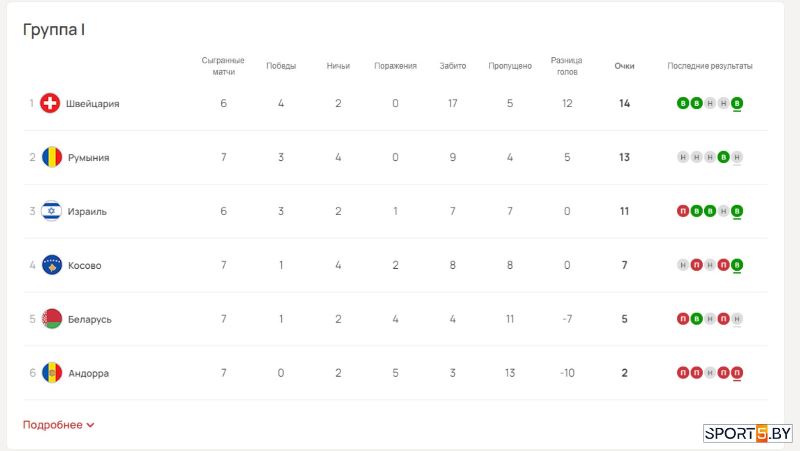
Task: Select Switzerland's most recent underlined win badge
Action: pos(736,104)
